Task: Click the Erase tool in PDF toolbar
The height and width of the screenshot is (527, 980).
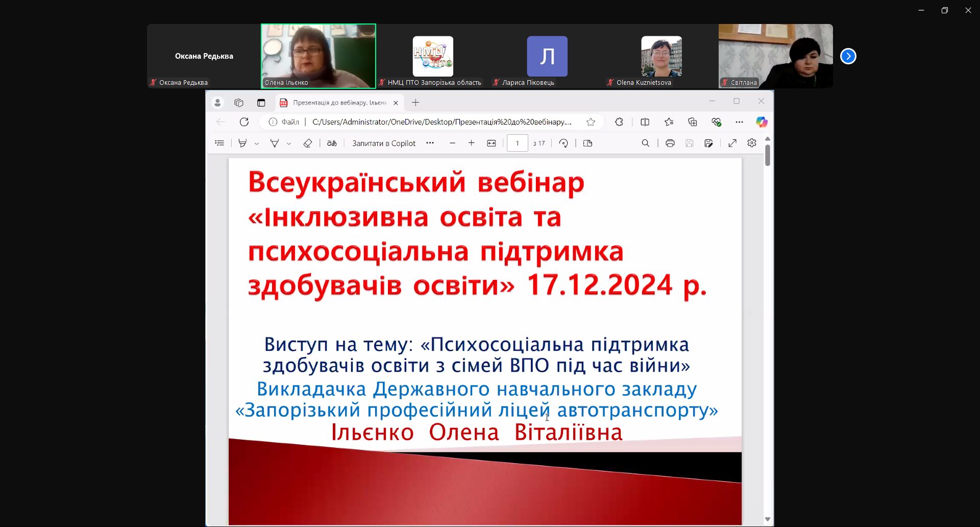Action: point(307,143)
